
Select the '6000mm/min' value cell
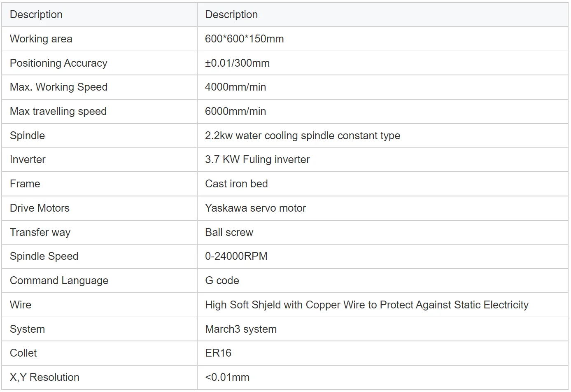coord(235,112)
